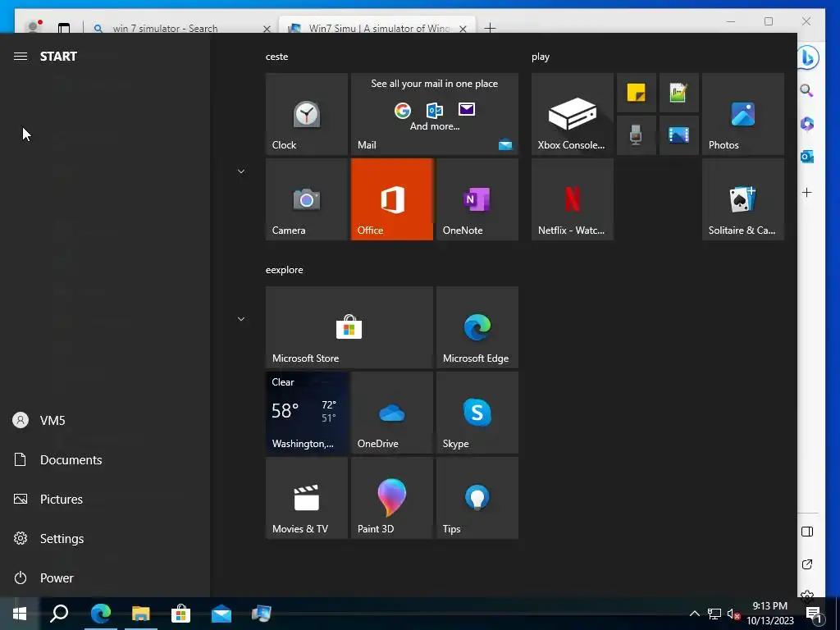
Task: Launch the Camera tile
Action: click(x=307, y=199)
